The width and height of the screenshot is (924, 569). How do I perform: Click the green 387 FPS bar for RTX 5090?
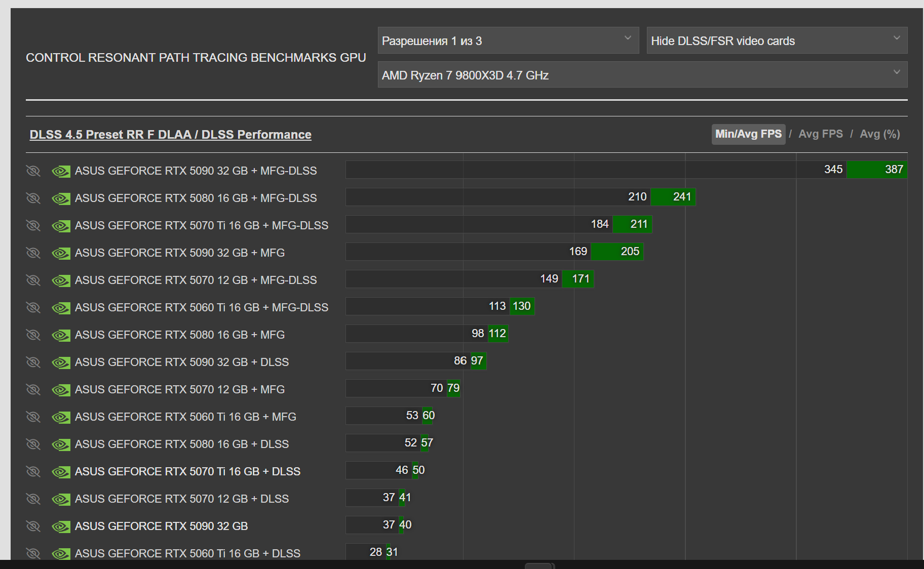click(876, 170)
